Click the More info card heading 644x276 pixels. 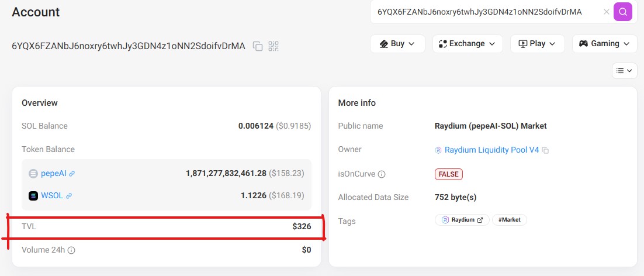click(x=357, y=103)
